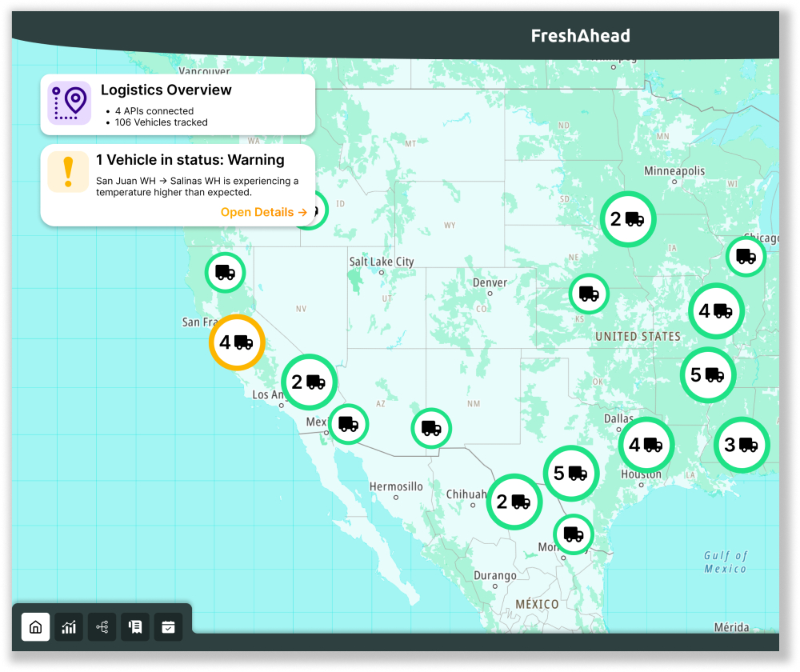Click the purple route pin Logistics icon
The image size is (800, 672).
(x=69, y=103)
